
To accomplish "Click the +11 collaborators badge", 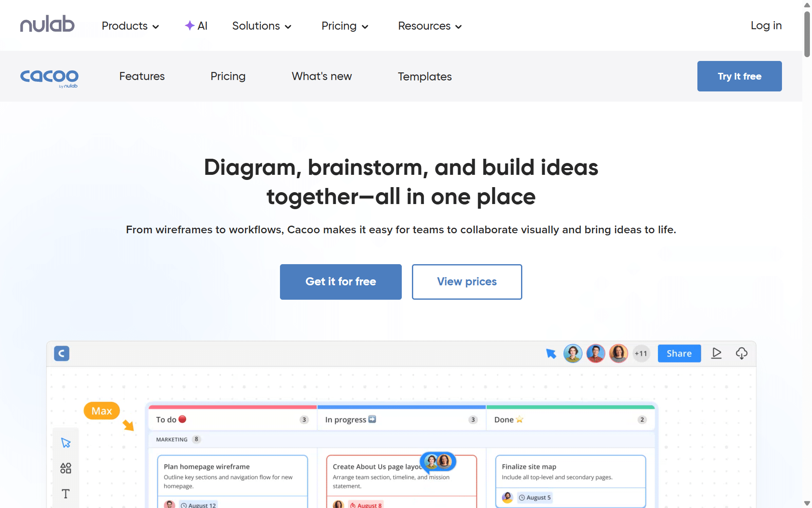I will coord(641,353).
